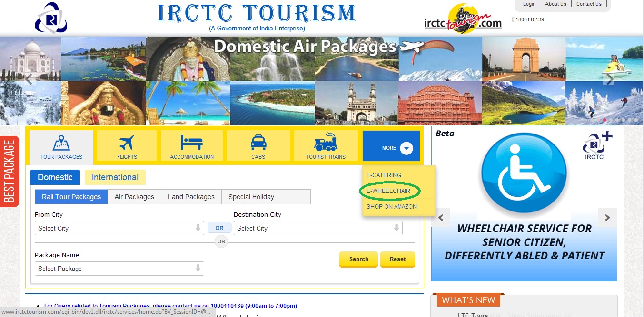This screenshot has width=644, height=317.
Task: Click the Reset button
Action: [397, 259]
